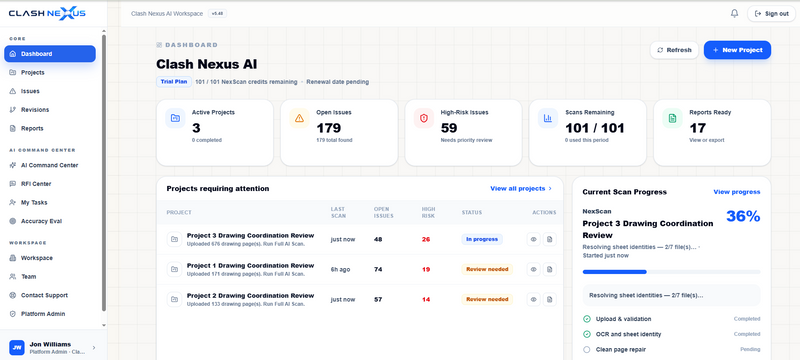Click the Clean page repair pending circle
Screen dimensions: 800x360
pyautogui.click(x=587, y=350)
